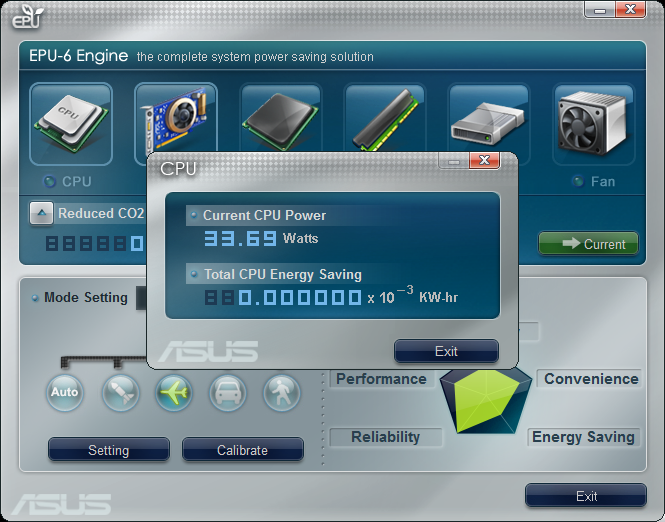The height and width of the screenshot is (522, 665).
Task: Open the Fan component icon
Action: pos(594,124)
